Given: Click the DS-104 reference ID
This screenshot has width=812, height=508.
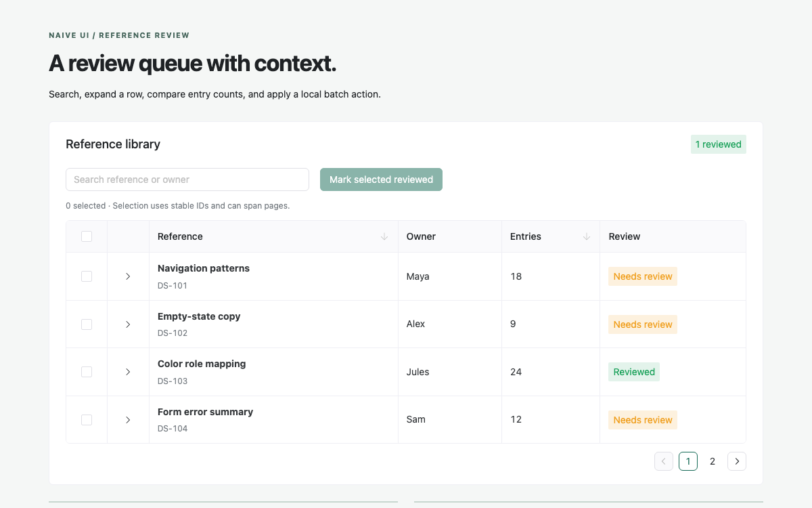Looking at the screenshot, I should pos(173,429).
